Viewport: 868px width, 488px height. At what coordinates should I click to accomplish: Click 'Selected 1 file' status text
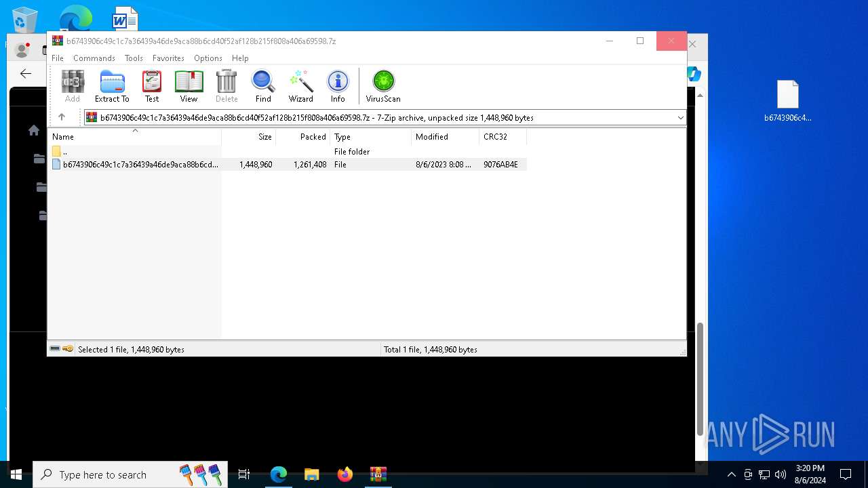click(x=131, y=350)
